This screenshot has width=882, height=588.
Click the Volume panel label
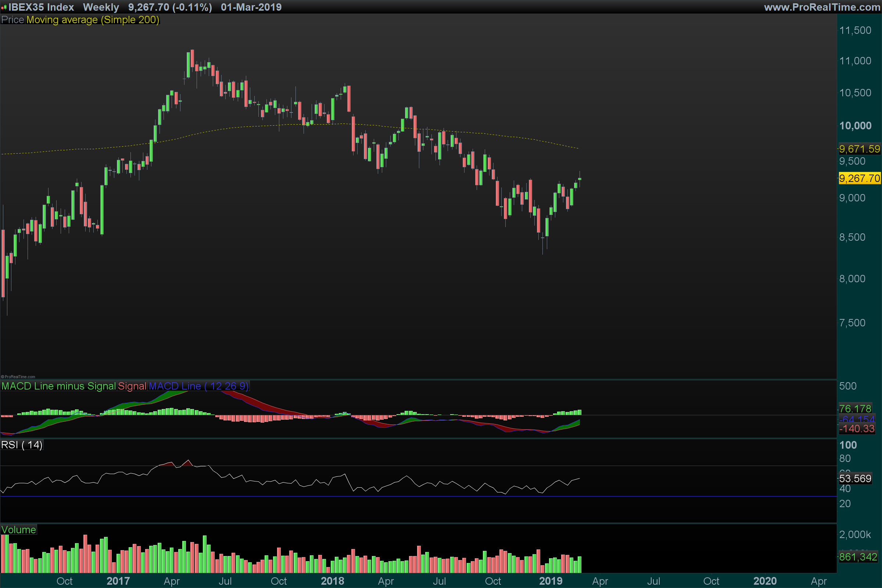click(x=19, y=530)
